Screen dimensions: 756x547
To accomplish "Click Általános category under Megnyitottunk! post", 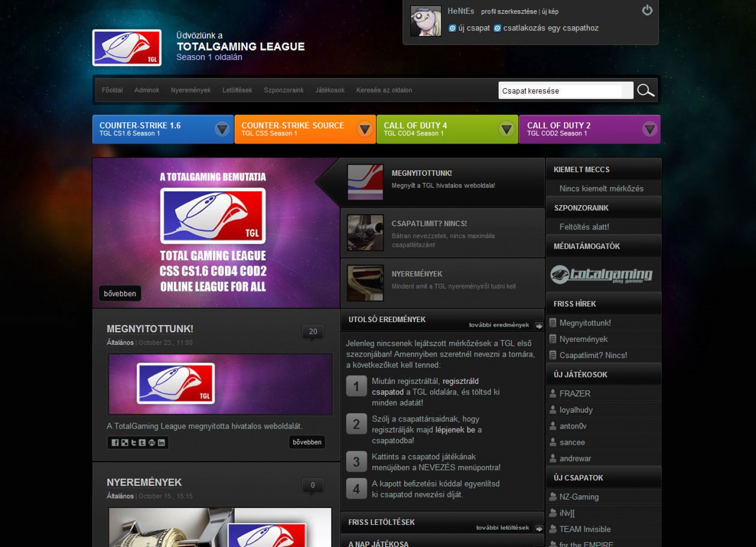I will coord(120,343).
